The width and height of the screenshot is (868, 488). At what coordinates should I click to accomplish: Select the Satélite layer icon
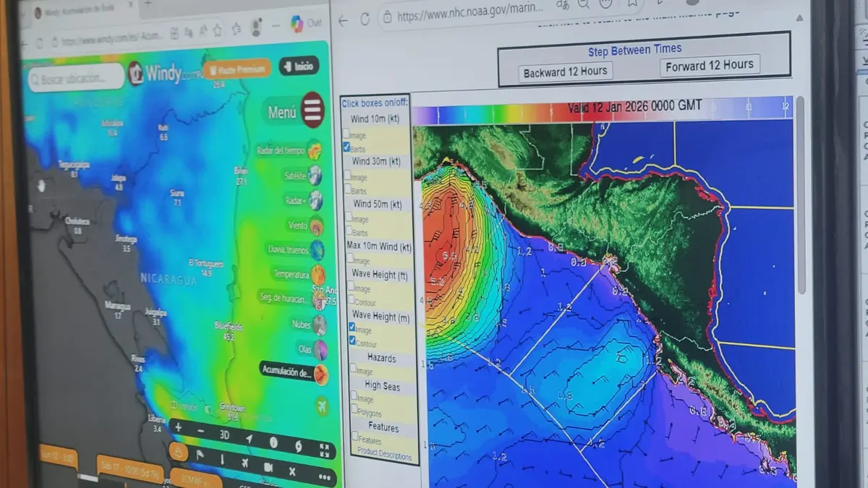(x=315, y=175)
